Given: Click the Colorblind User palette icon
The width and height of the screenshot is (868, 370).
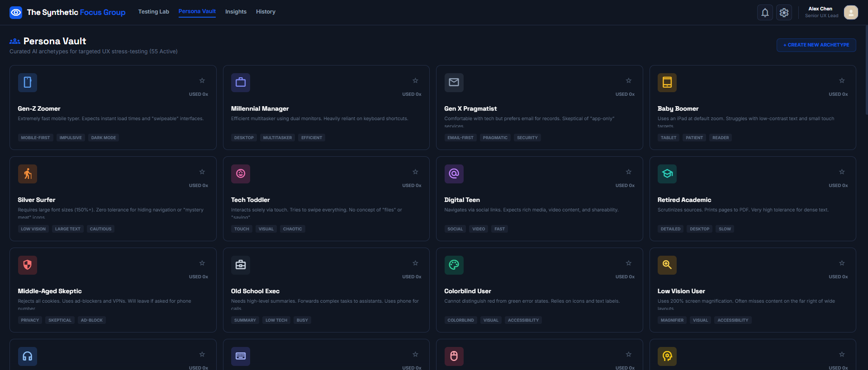Looking at the screenshot, I should pos(454,265).
